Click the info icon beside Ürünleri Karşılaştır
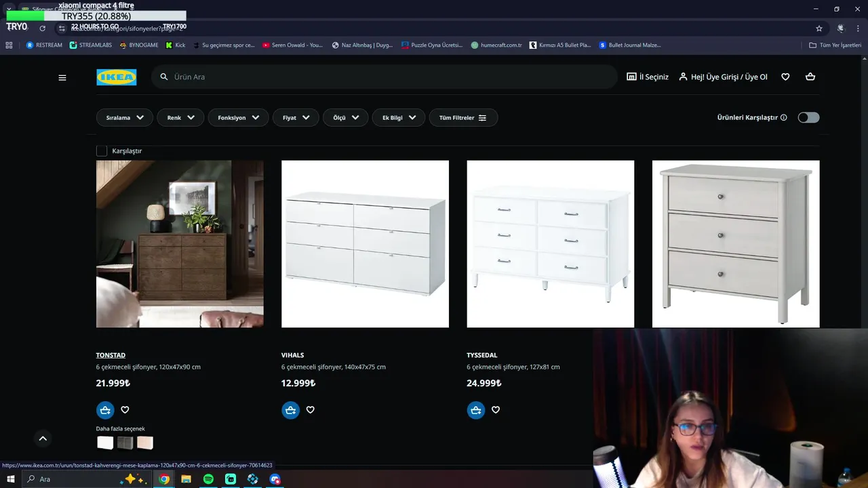The image size is (868, 488). (784, 118)
